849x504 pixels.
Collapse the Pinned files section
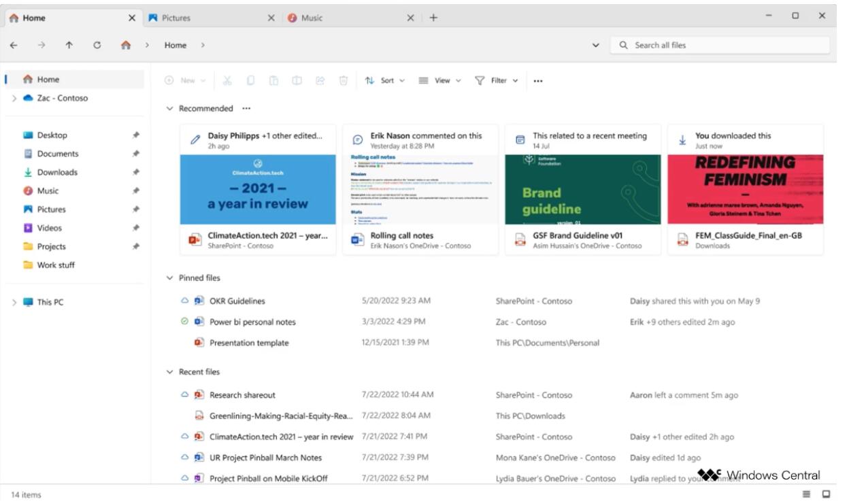170,278
